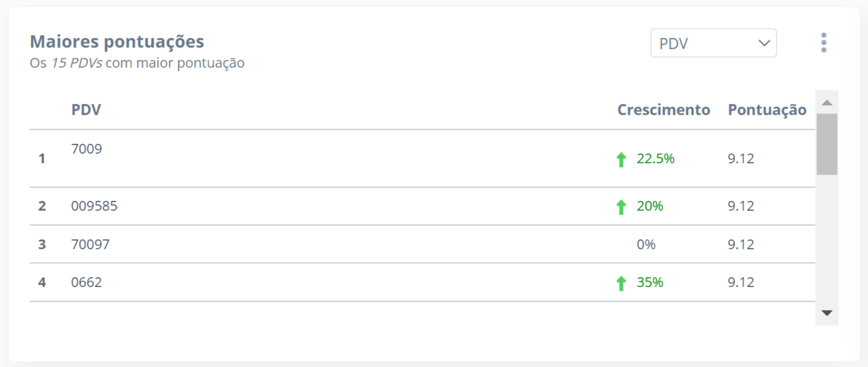Open the PDV dropdown selector
The height and width of the screenshot is (367, 868).
coord(713,43)
